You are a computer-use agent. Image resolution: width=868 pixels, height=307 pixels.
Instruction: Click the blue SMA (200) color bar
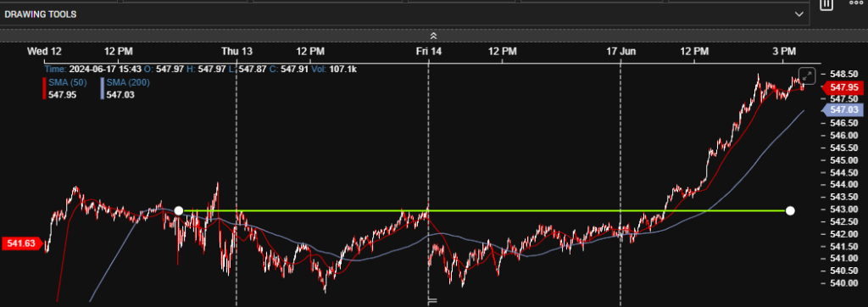click(x=103, y=89)
